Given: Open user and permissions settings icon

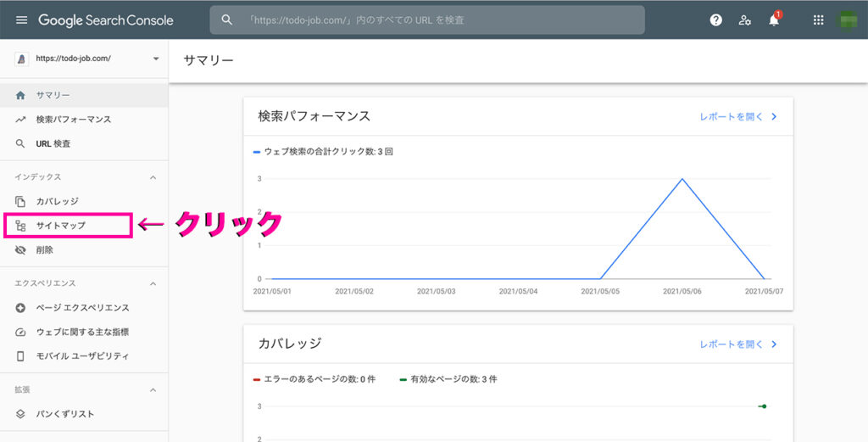Looking at the screenshot, I should click(744, 20).
